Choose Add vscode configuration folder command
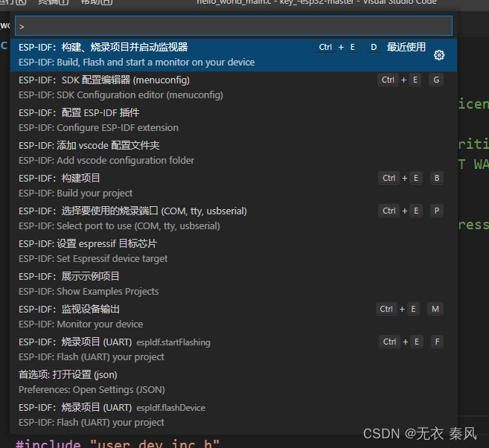489x448 pixels. tap(234, 153)
